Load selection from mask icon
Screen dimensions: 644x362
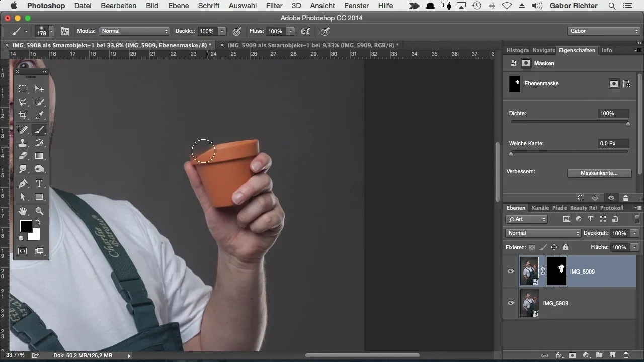pos(581,198)
